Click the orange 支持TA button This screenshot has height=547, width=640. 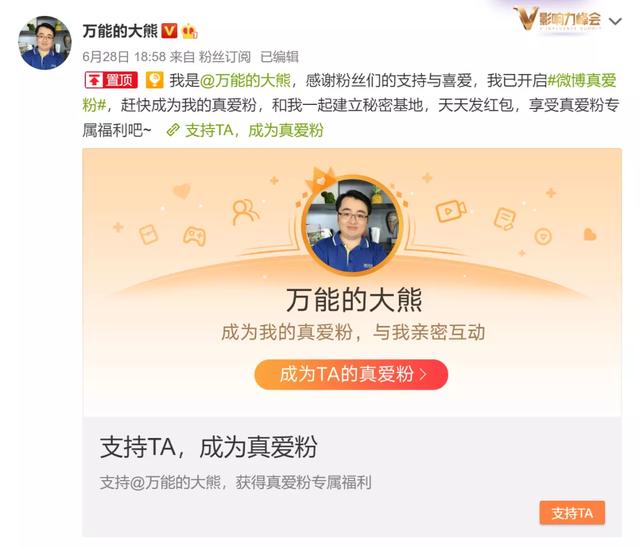[x=572, y=513]
